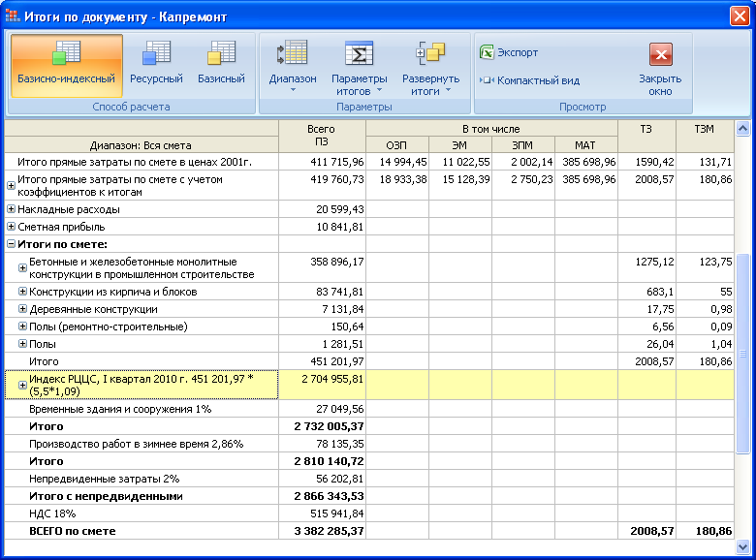
Task: Open Параметры итогов settings
Action: [x=359, y=65]
